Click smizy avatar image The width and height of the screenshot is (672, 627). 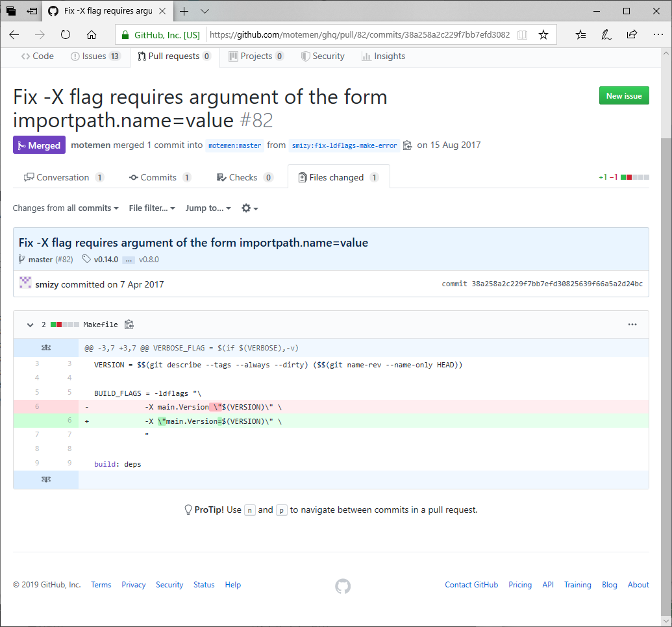click(25, 282)
